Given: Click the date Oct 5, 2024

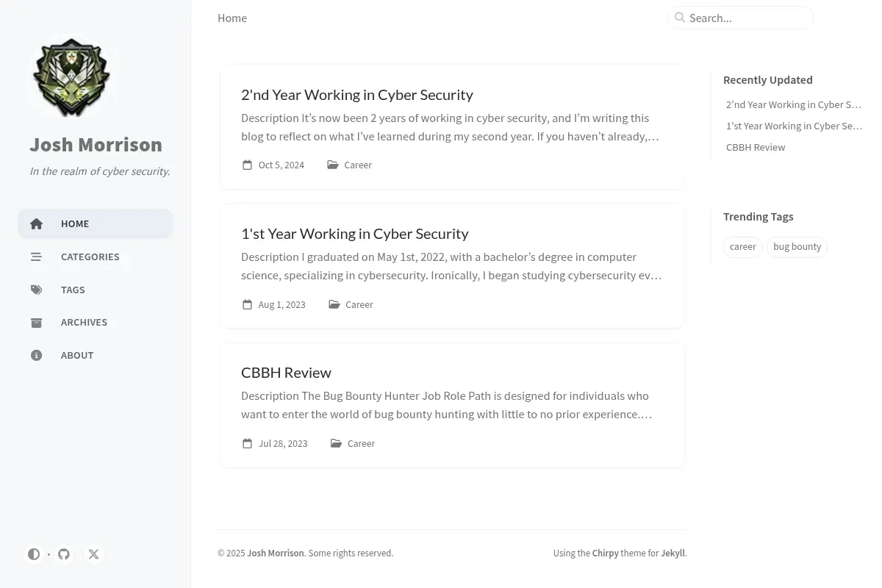Looking at the screenshot, I should 282,165.
